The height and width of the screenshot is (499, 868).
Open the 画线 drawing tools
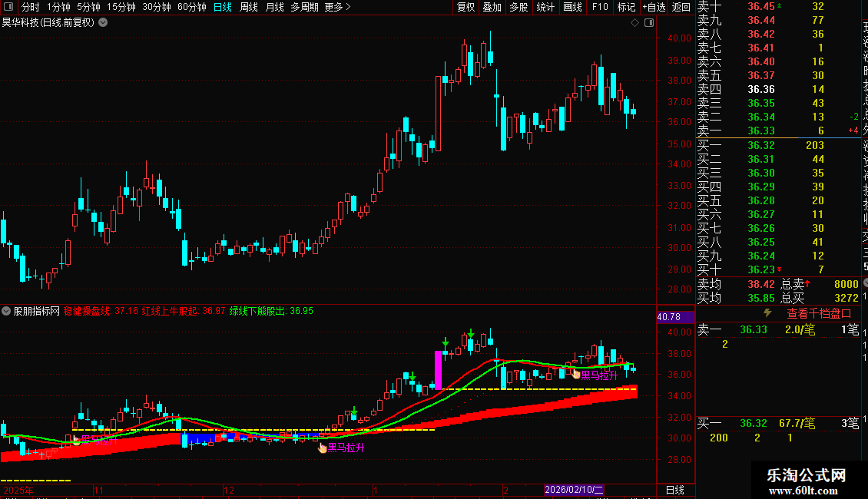572,7
